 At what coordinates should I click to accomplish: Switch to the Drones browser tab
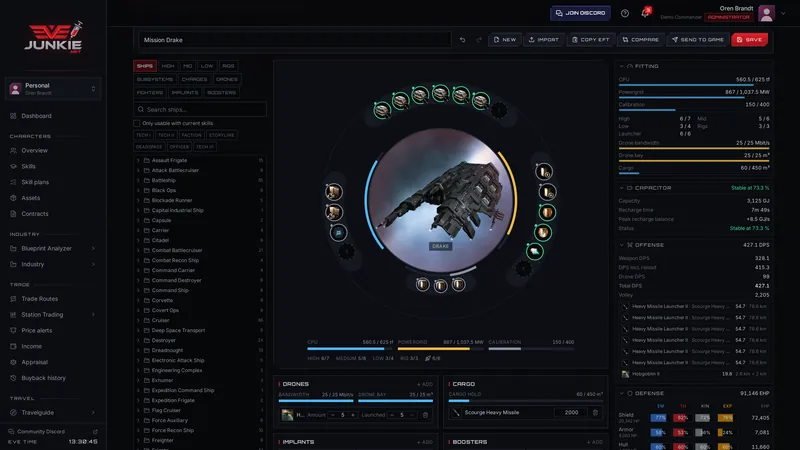click(227, 79)
